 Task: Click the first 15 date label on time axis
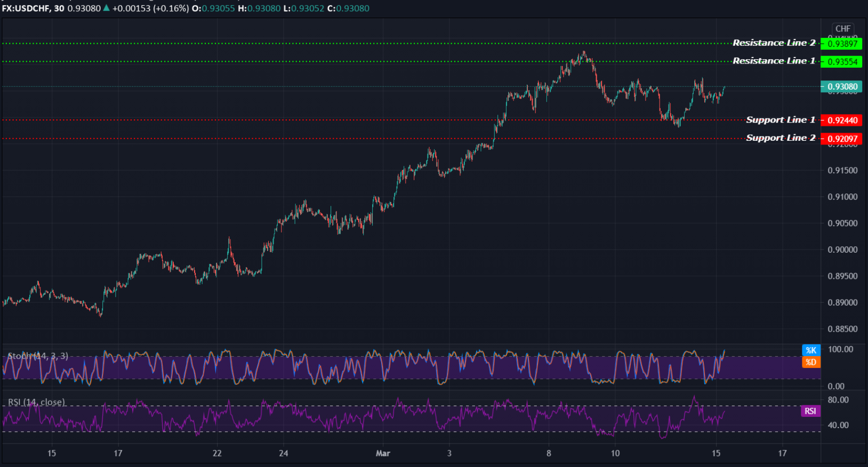click(51, 453)
